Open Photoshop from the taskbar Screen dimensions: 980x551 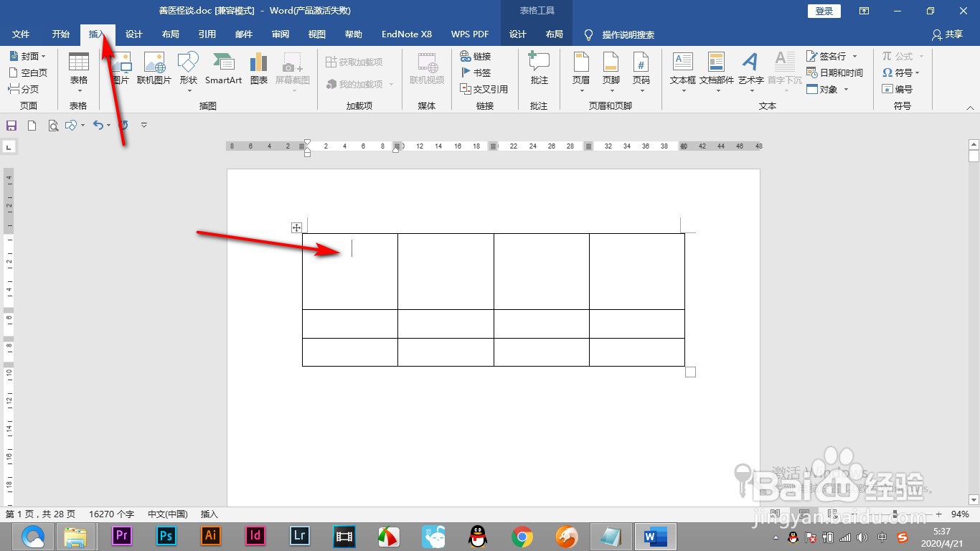click(166, 536)
